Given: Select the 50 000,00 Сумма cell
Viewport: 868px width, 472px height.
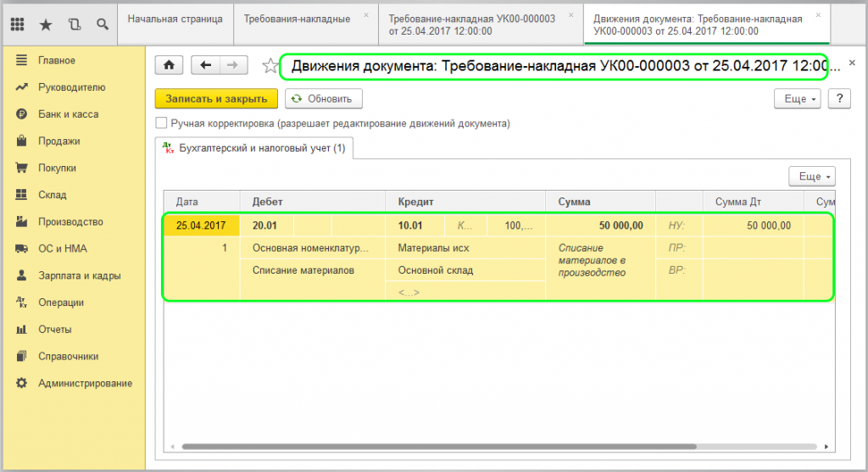Looking at the screenshot, I should [x=600, y=225].
